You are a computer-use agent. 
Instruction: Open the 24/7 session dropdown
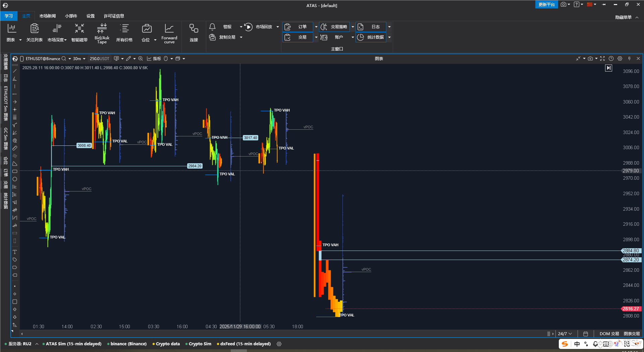pos(565,334)
